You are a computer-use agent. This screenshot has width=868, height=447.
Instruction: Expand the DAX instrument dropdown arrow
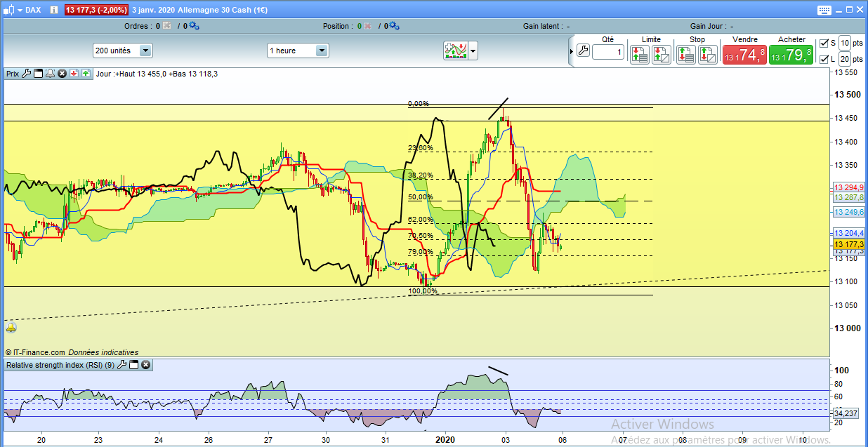[x=20, y=11]
